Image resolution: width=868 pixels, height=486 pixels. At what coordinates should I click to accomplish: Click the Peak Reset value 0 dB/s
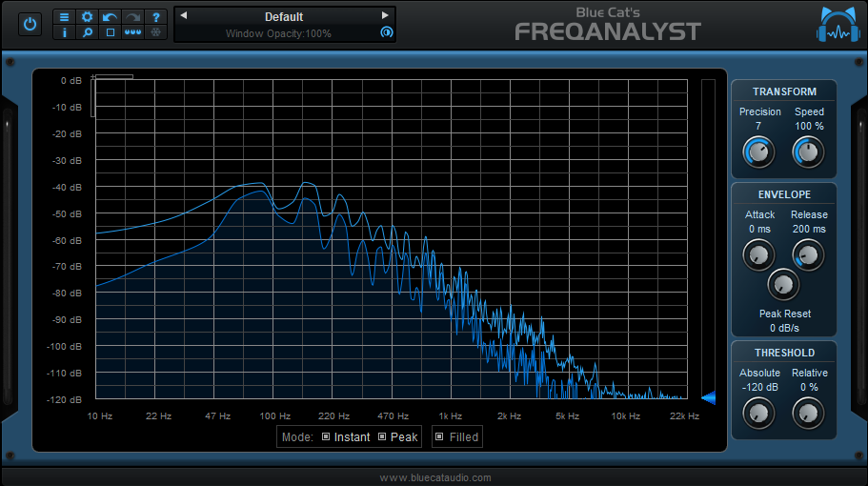click(x=784, y=328)
